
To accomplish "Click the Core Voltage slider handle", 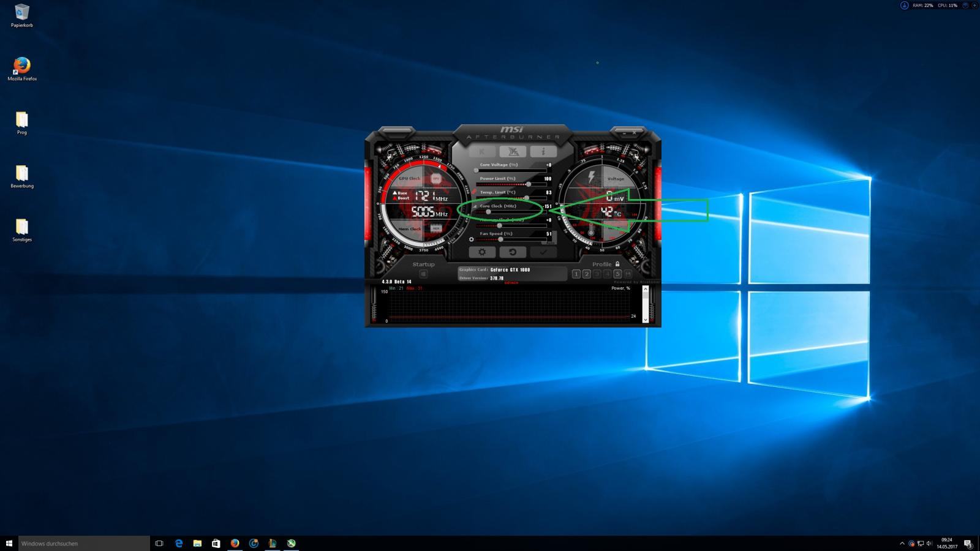I will [476, 170].
